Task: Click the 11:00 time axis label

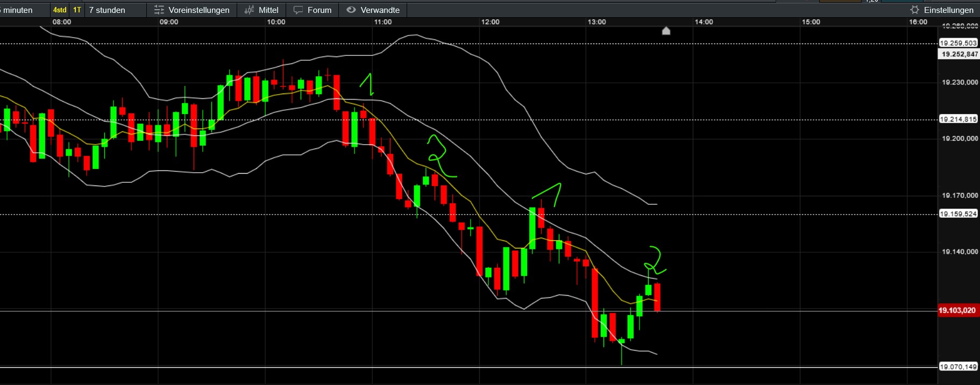Action: [383, 22]
